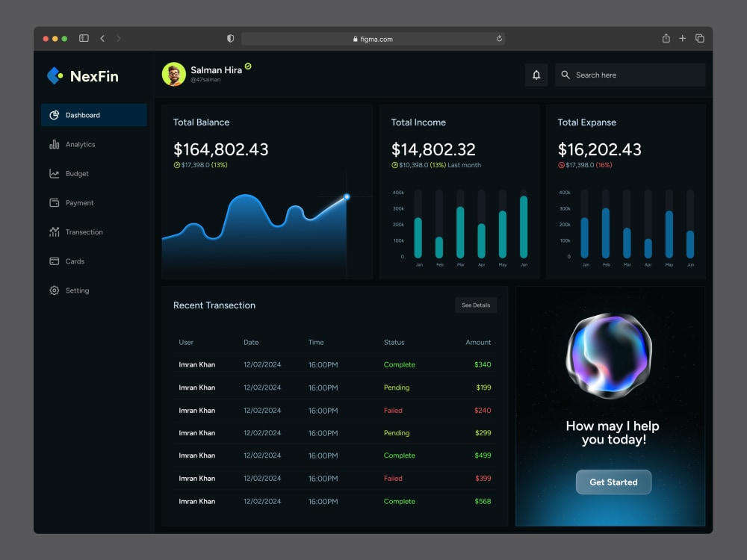Click the Cards credit card icon
Image resolution: width=747 pixels, height=560 pixels.
pyautogui.click(x=55, y=261)
